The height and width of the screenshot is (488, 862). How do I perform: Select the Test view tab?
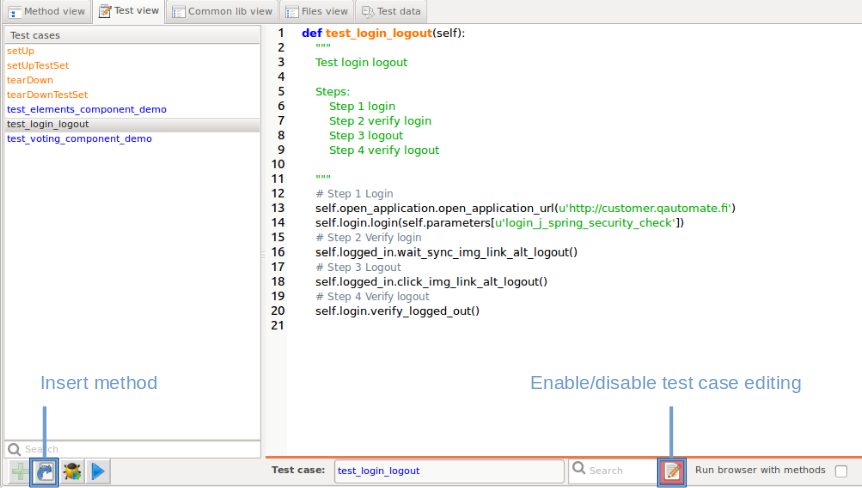click(x=129, y=11)
